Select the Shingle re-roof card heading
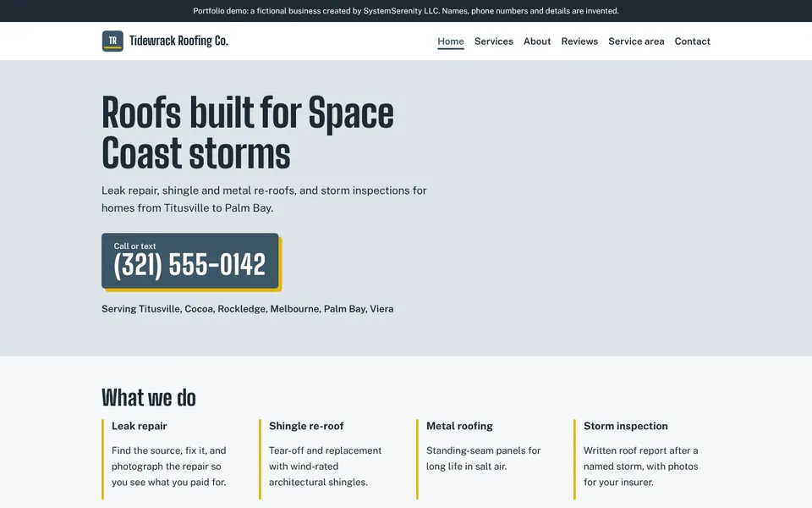 click(306, 426)
